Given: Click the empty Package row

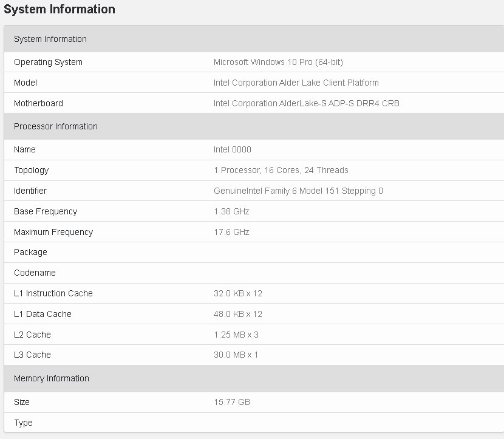Looking at the screenshot, I should pyautogui.click(x=254, y=252).
